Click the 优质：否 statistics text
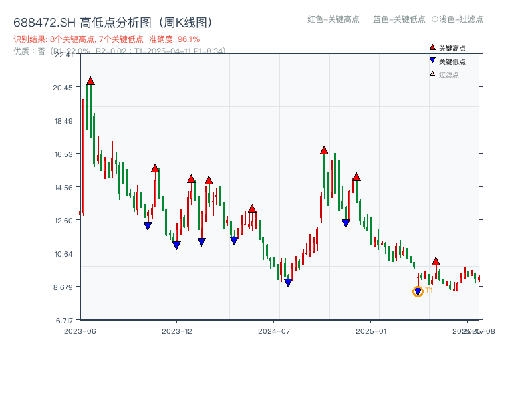The height and width of the screenshot is (399, 532). [27, 51]
